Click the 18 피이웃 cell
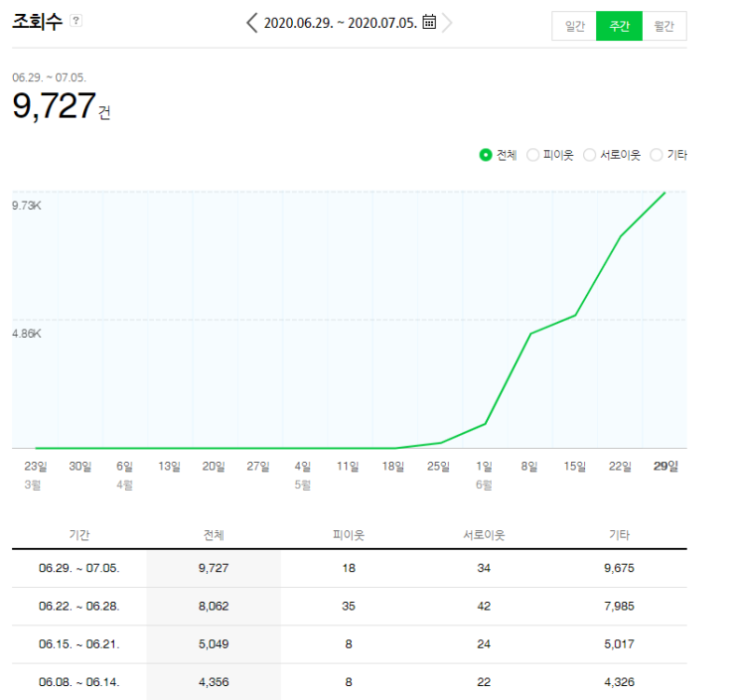 pyautogui.click(x=349, y=568)
